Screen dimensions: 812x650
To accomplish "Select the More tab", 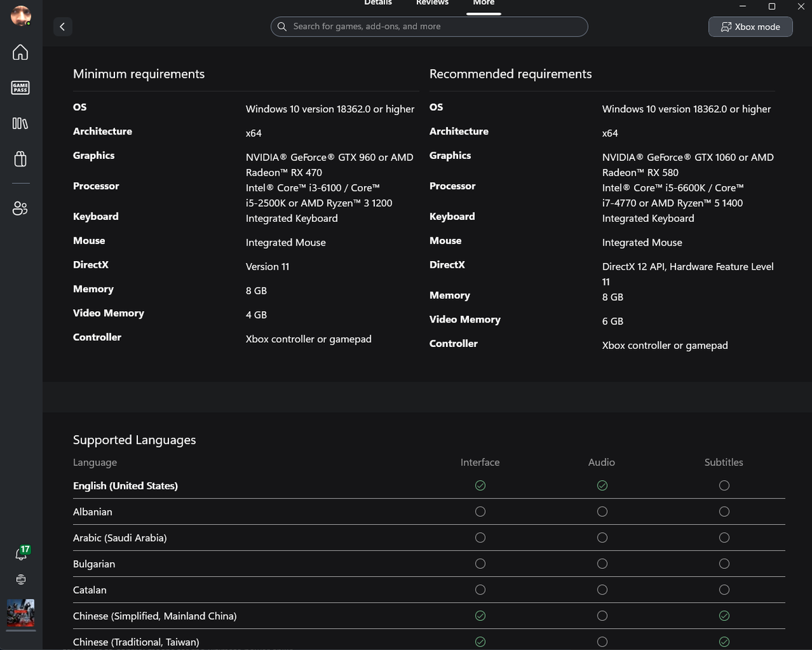I will (x=484, y=3).
